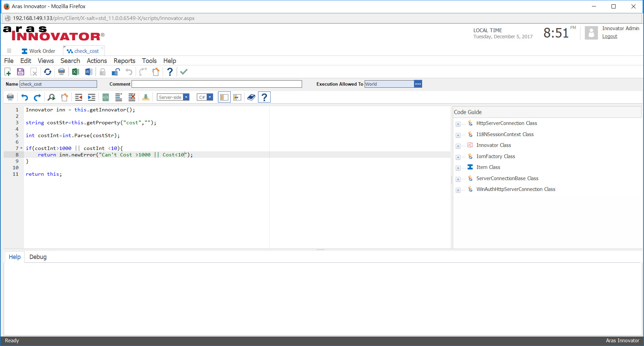
Task: Undo the last edit in the code editor
Action: click(24, 97)
